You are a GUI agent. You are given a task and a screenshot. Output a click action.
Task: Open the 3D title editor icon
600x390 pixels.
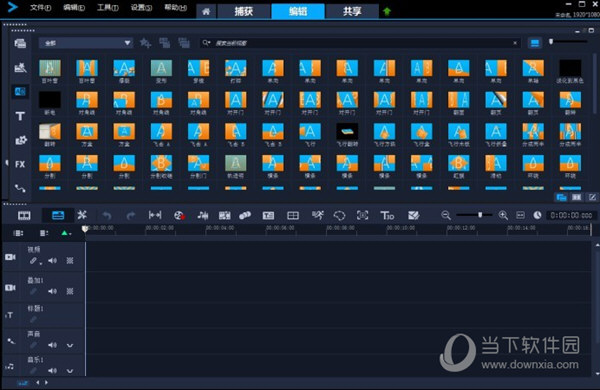[387, 215]
